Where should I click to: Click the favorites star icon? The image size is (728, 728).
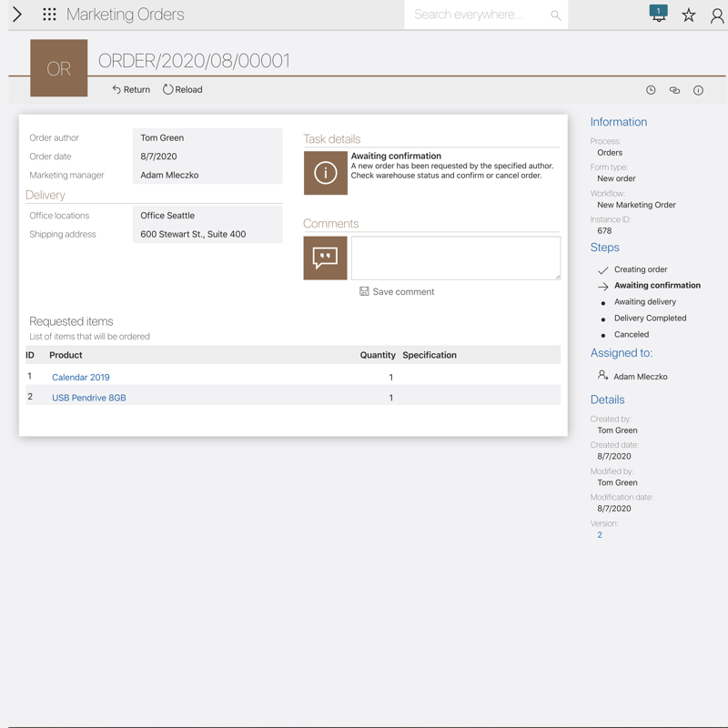tap(689, 15)
